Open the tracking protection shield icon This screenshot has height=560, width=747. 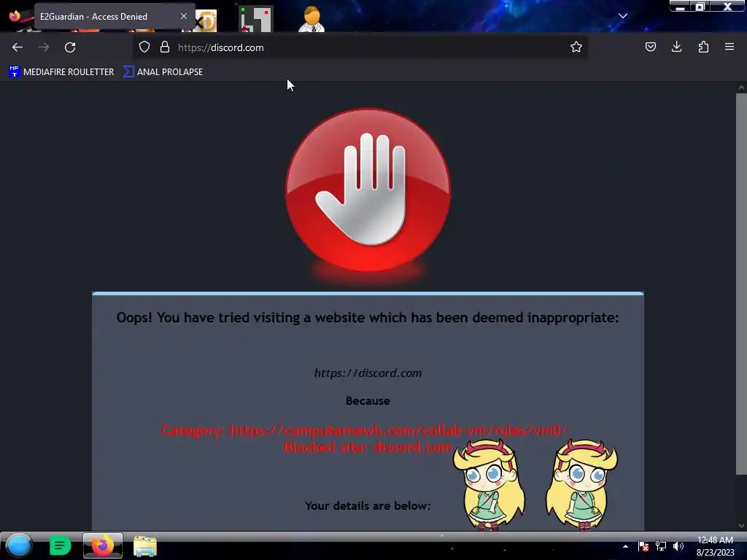click(x=144, y=47)
